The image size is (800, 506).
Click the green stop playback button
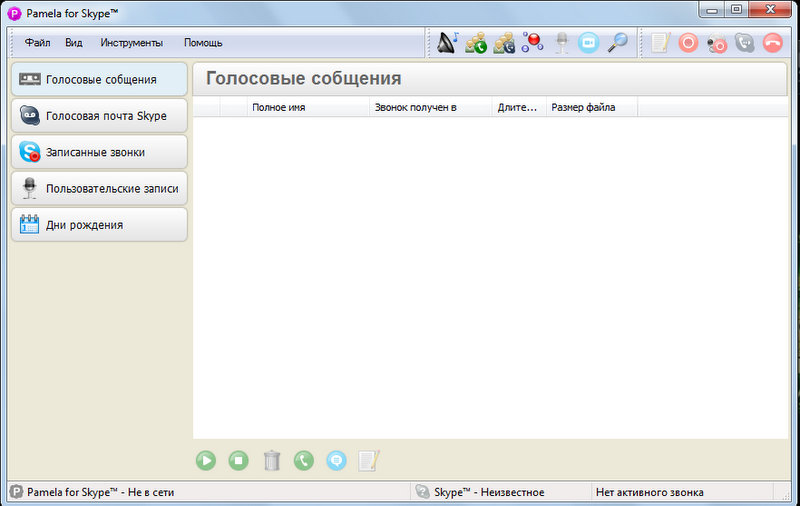[238, 461]
